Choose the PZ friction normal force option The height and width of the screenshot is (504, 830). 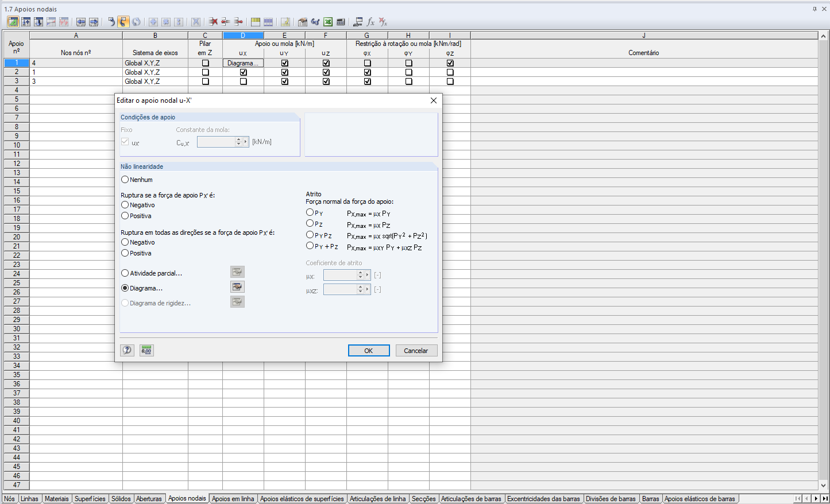tap(310, 223)
